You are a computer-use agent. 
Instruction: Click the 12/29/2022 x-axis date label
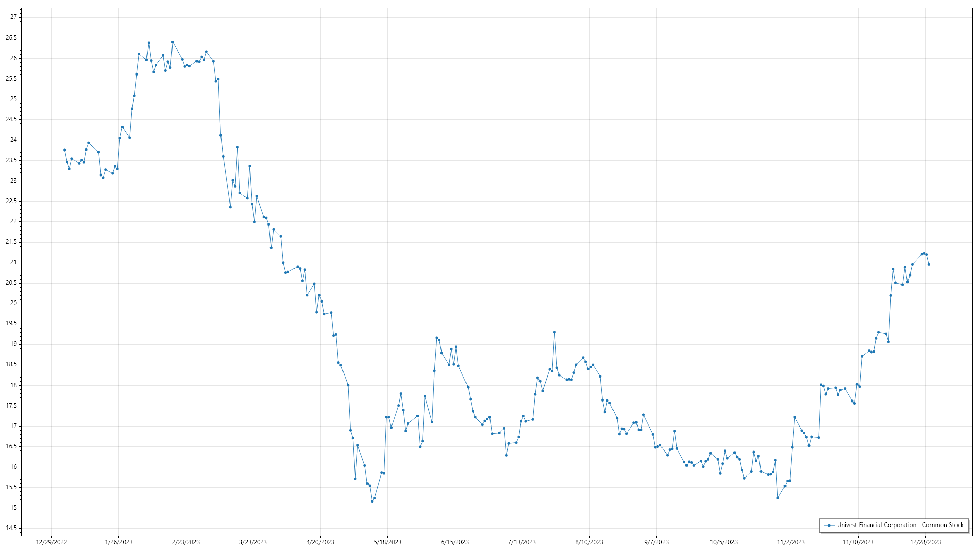[x=52, y=542]
